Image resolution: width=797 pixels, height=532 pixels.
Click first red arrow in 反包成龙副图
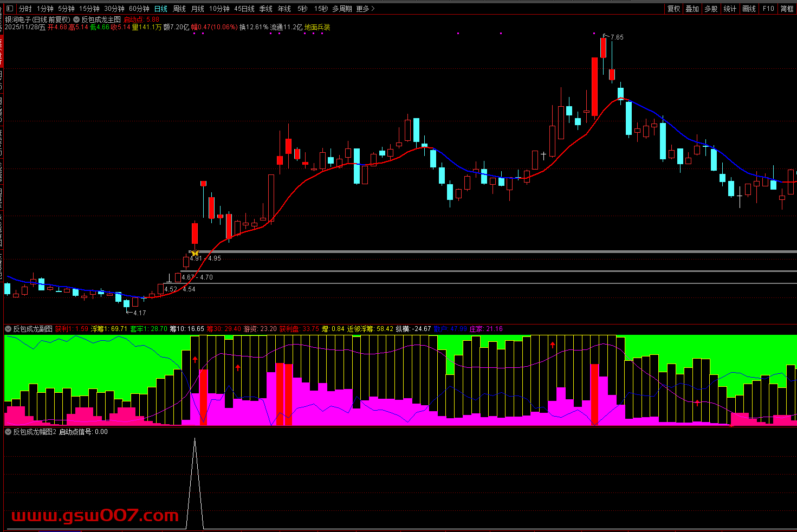(x=195, y=359)
